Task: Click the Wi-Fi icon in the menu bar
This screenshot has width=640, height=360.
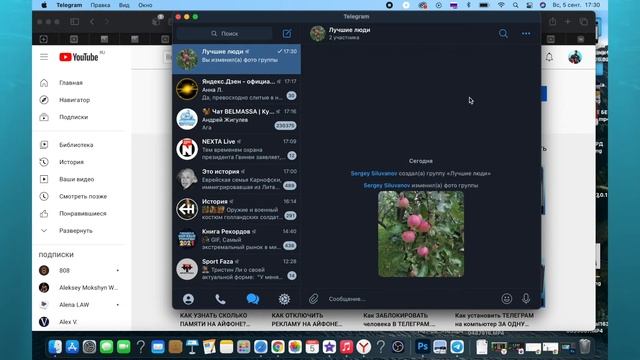Action: click(x=501, y=5)
